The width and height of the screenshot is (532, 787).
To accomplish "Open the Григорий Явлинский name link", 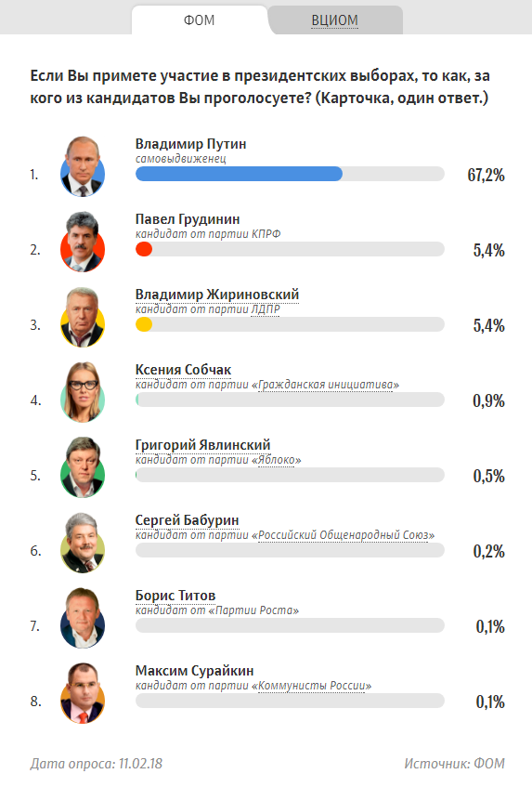I will tap(202, 445).
